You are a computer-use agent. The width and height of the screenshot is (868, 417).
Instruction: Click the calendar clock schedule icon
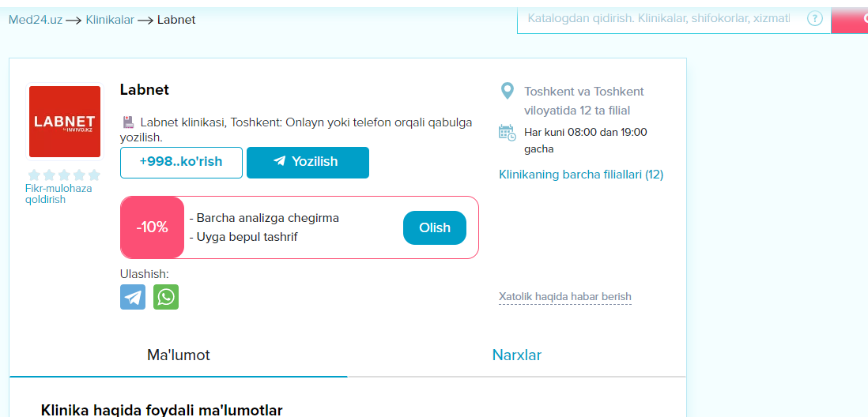(507, 133)
